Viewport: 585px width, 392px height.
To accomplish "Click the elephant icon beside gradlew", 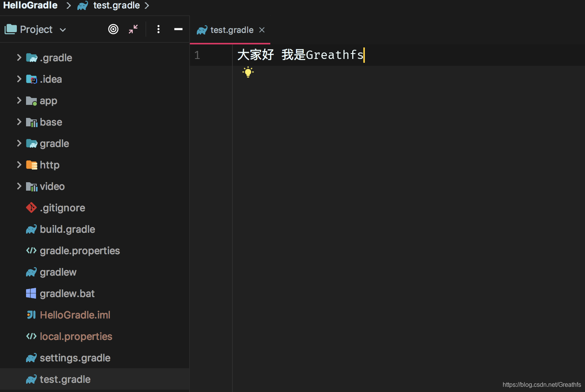I will pos(31,272).
